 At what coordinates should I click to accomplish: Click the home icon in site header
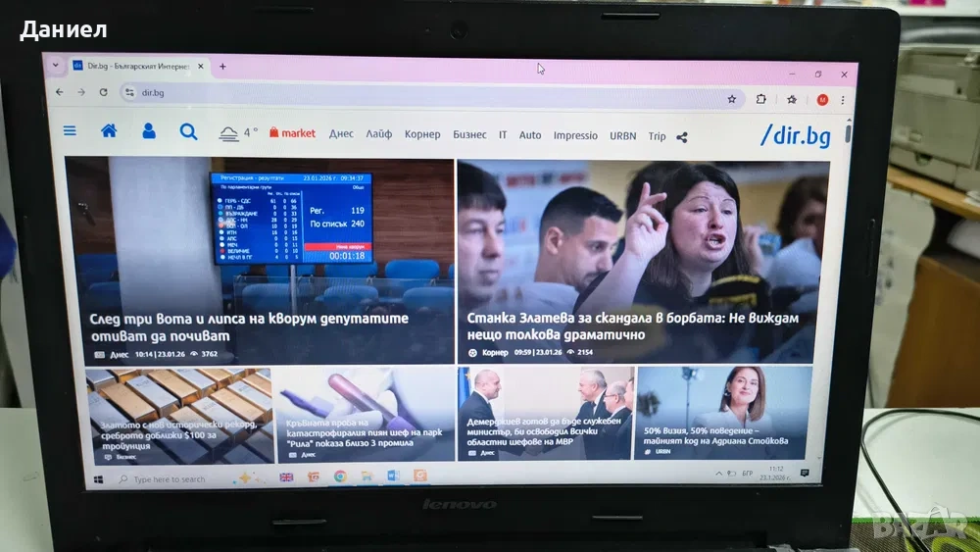point(109,130)
